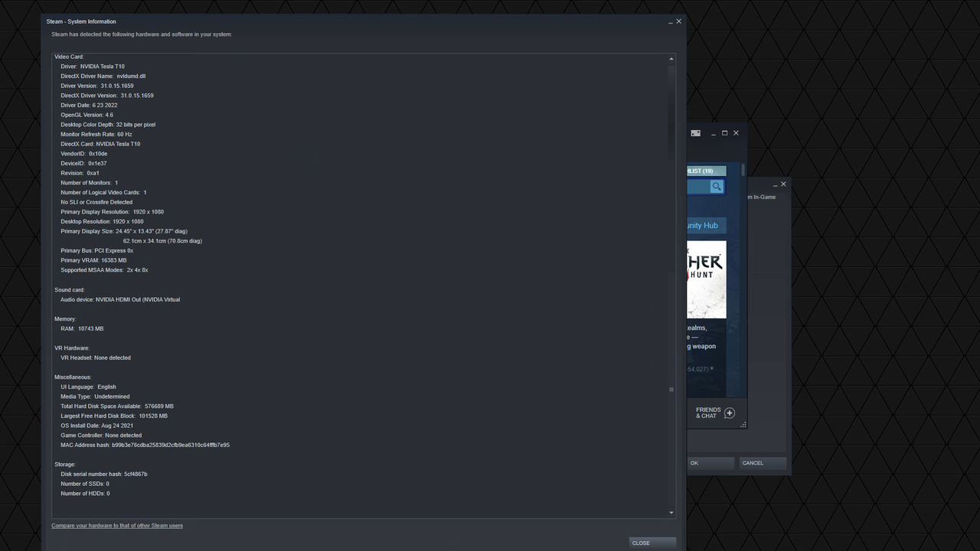Select 'Number of SSDs: 0' line

85,484
